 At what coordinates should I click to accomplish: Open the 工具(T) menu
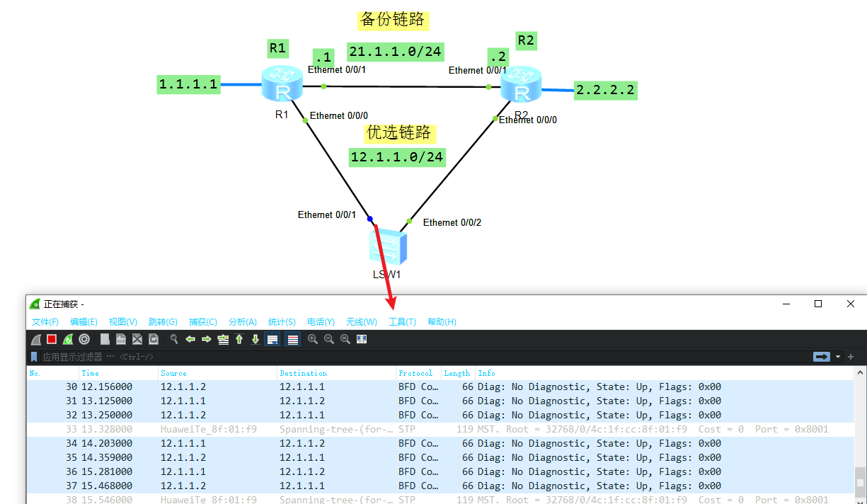tap(403, 322)
